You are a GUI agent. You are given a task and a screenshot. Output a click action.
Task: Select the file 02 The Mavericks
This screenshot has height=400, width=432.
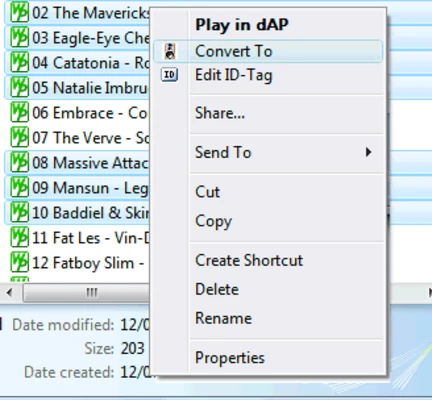(91, 13)
